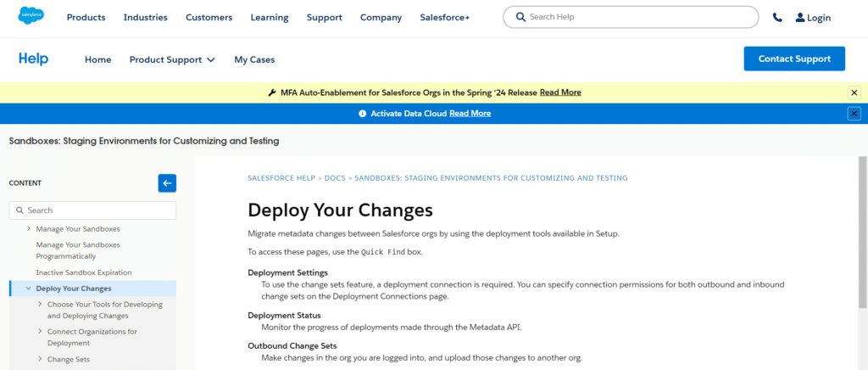This screenshot has height=370, width=868.
Task: Open the Company menu
Action: (x=381, y=18)
